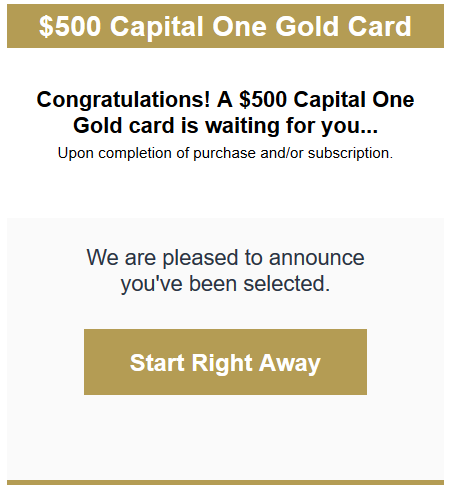Click the word 'subscription.' in the disclaimer
The width and height of the screenshot is (450, 487).
[350, 153]
